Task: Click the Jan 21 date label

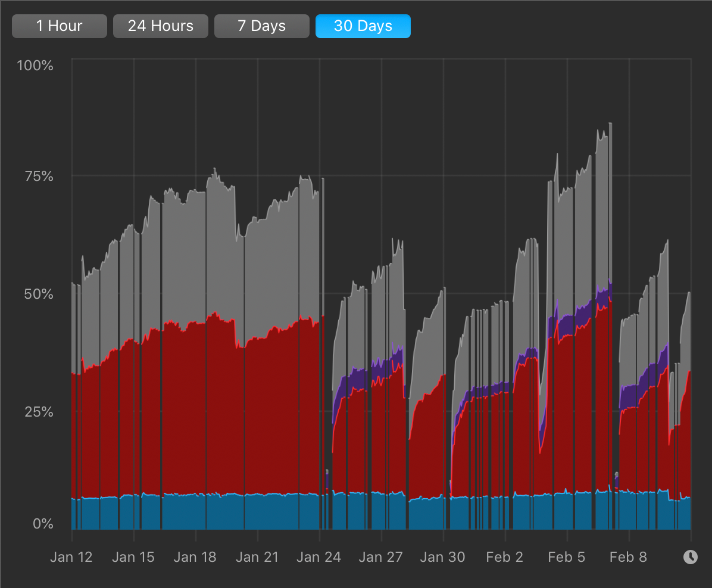Action: click(257, 557)
